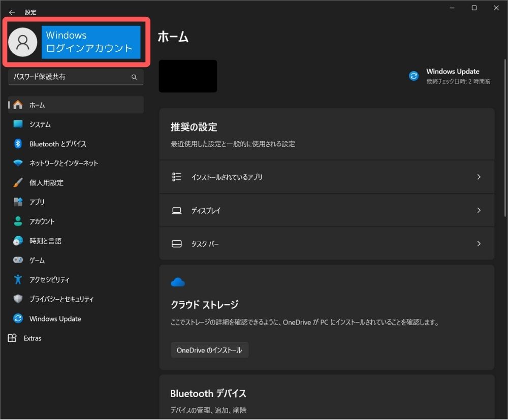The width and height of the screenshot is (508, 420).
Task: Click the Windows Update sidebar sync icon
Action: [18, 318]
